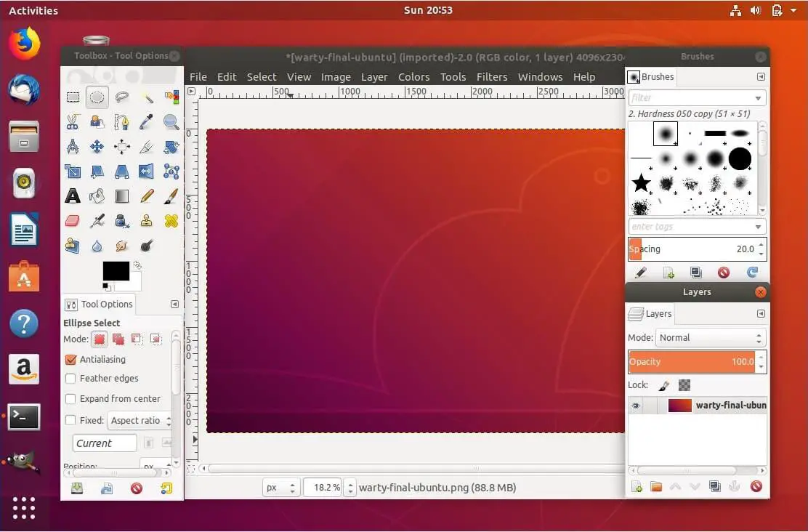
Task: Select the Paintbrush tool
Action: coord(171,196)
